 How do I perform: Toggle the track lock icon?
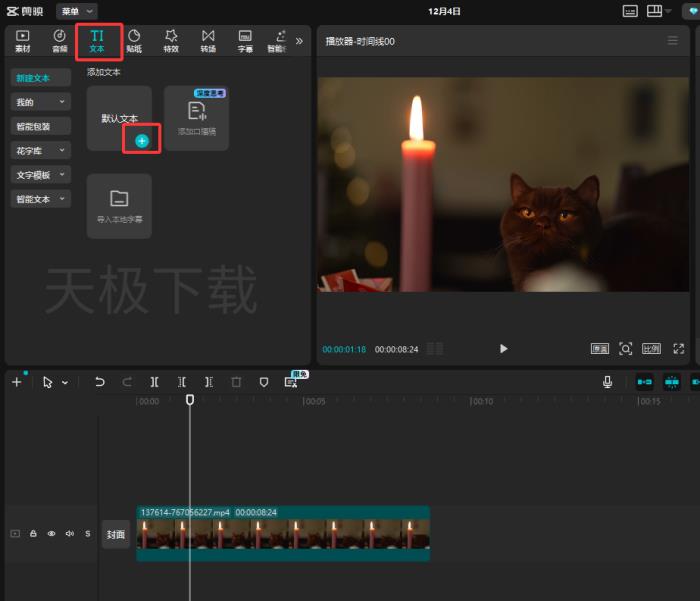33,534
